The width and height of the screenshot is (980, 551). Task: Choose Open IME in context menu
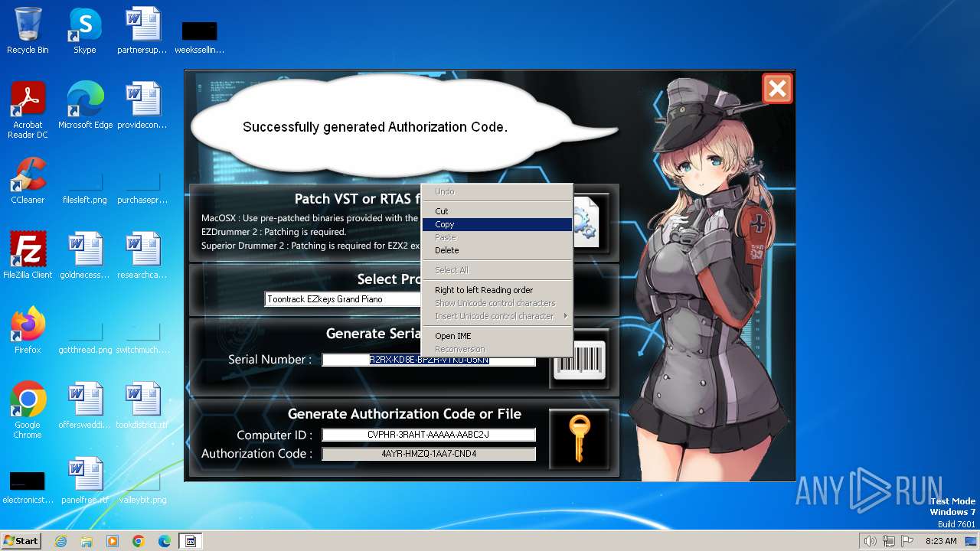coord(497,336)
